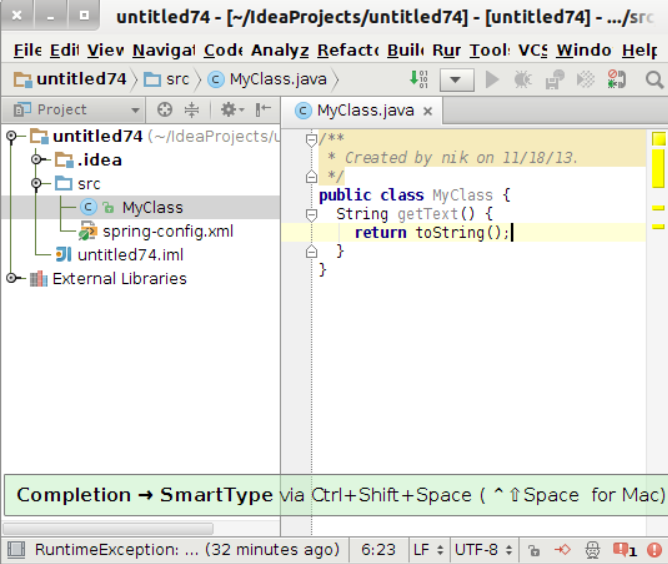Collapse the src folder node

tap(37, 184)
